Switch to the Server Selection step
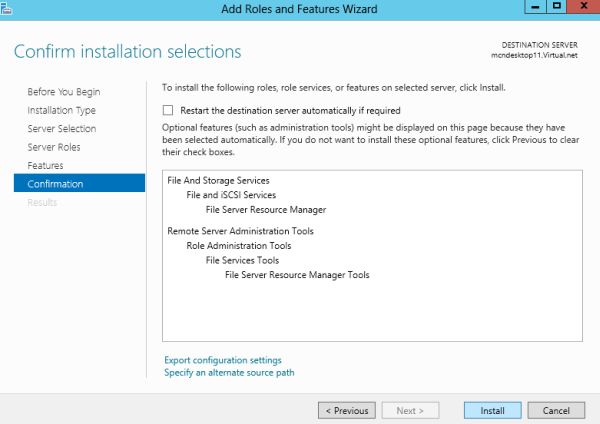600x424 pixels. (62, 129)
